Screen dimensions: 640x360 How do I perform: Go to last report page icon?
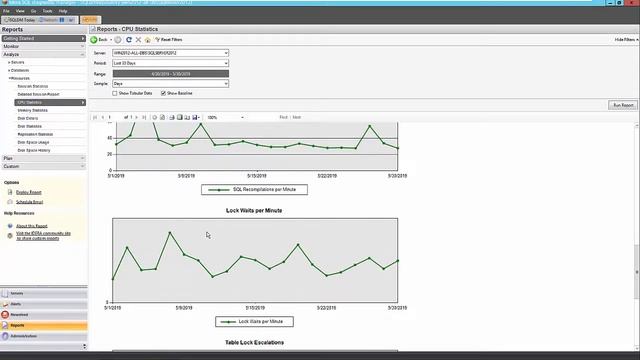pos(144,118)
